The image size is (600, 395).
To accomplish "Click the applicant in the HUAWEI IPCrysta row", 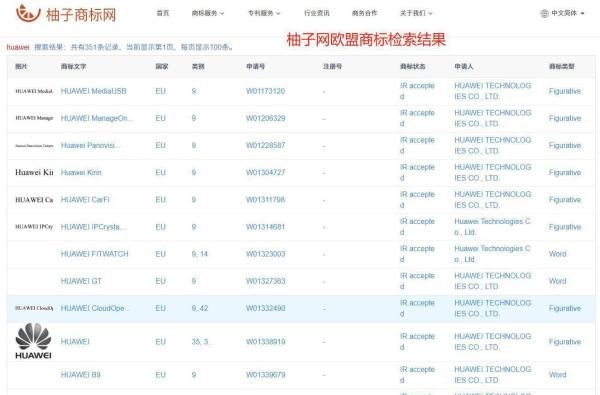I will 492,227.
